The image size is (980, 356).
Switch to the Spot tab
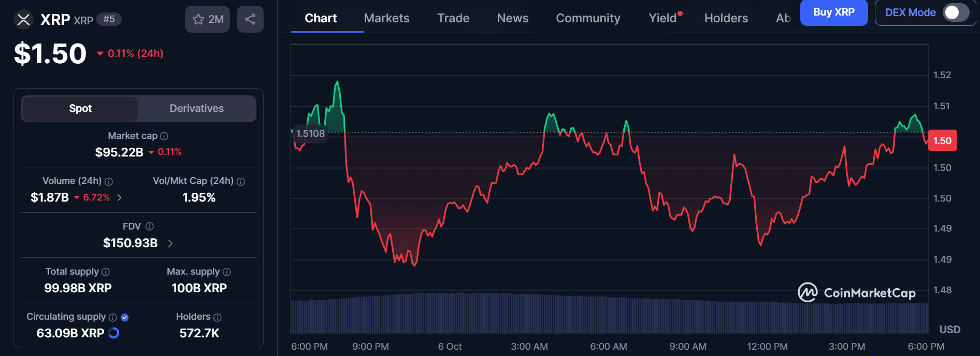click(x=80, y=109)
